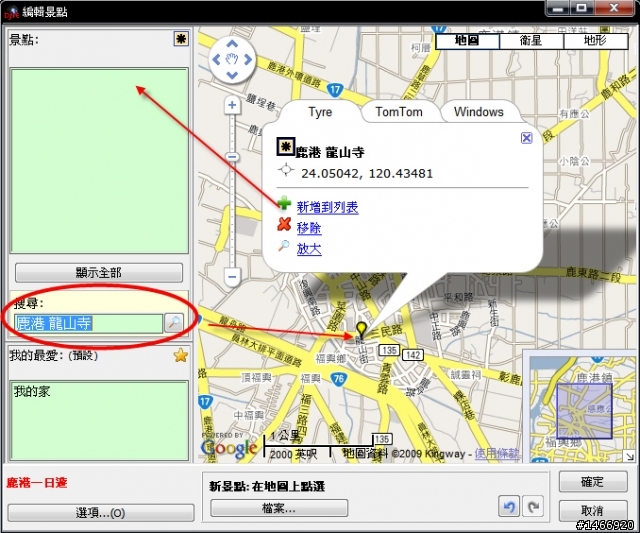Click the hand icon to recenter the map
640x533 pixels.
232,60
